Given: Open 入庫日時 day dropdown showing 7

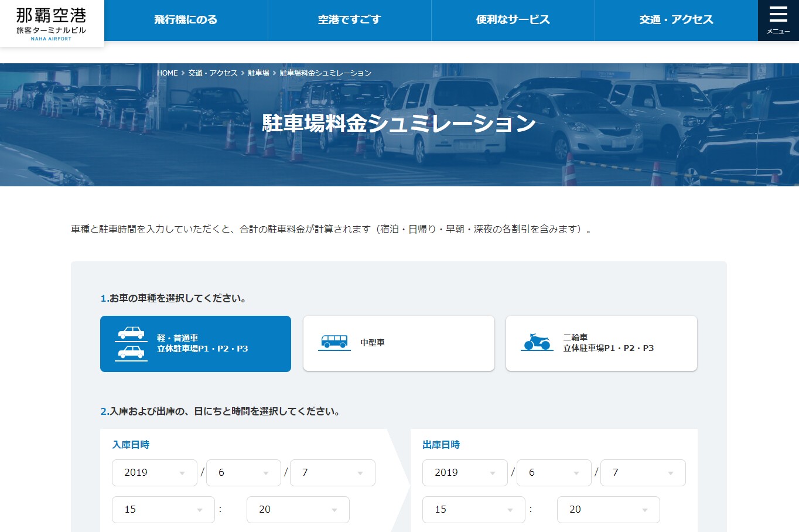Looking at the screenshot, I should tap(333, 473).
